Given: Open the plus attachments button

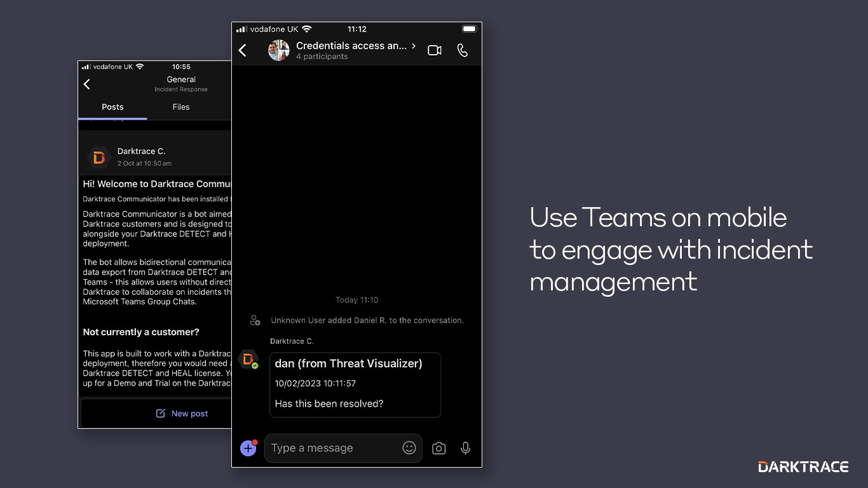Looking at the screenshot, I should 248,448.
